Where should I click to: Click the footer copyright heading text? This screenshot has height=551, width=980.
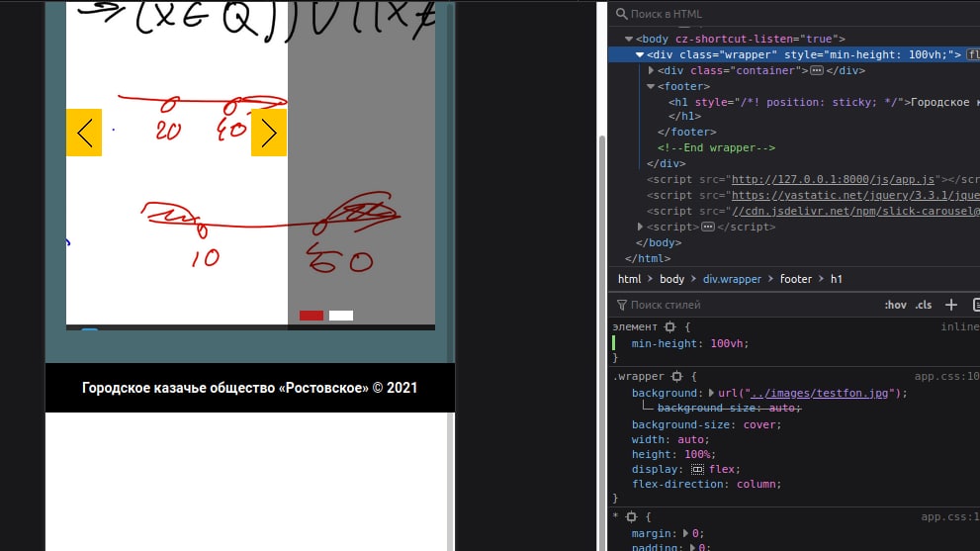click(249, 388)
